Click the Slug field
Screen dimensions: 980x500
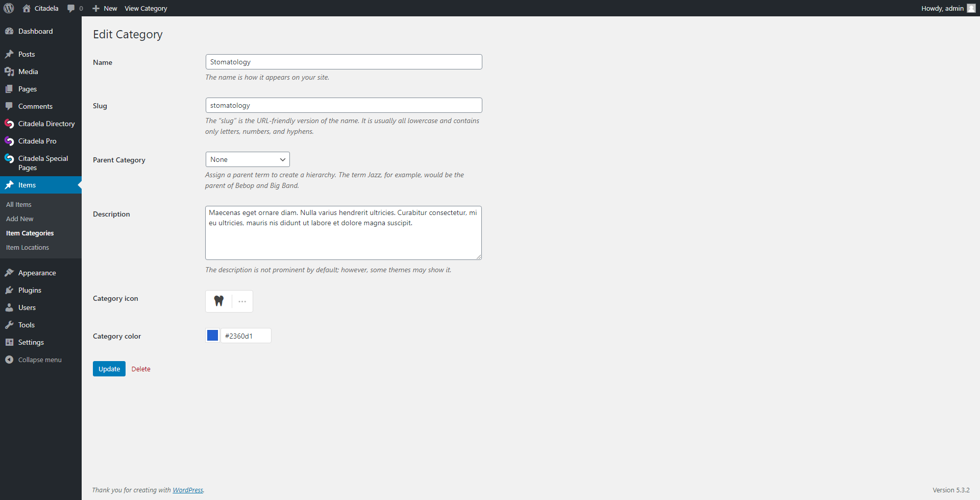pos(344,105)
